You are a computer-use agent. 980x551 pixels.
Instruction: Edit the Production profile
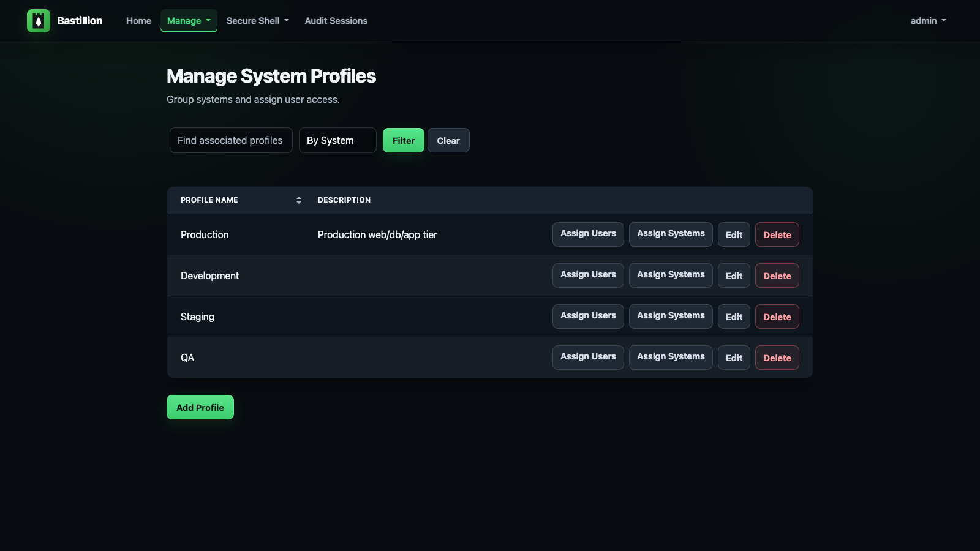coord(734,234)
